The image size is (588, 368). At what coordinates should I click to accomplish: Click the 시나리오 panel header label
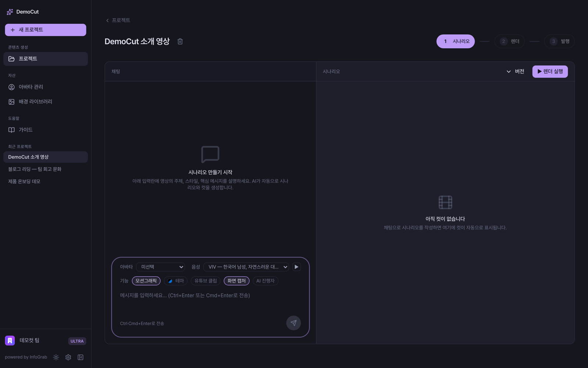coord(331,71)
